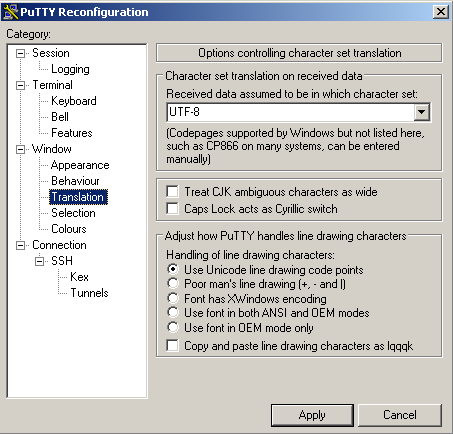Click the PuTTY icon in title bar

coord(10,12)
